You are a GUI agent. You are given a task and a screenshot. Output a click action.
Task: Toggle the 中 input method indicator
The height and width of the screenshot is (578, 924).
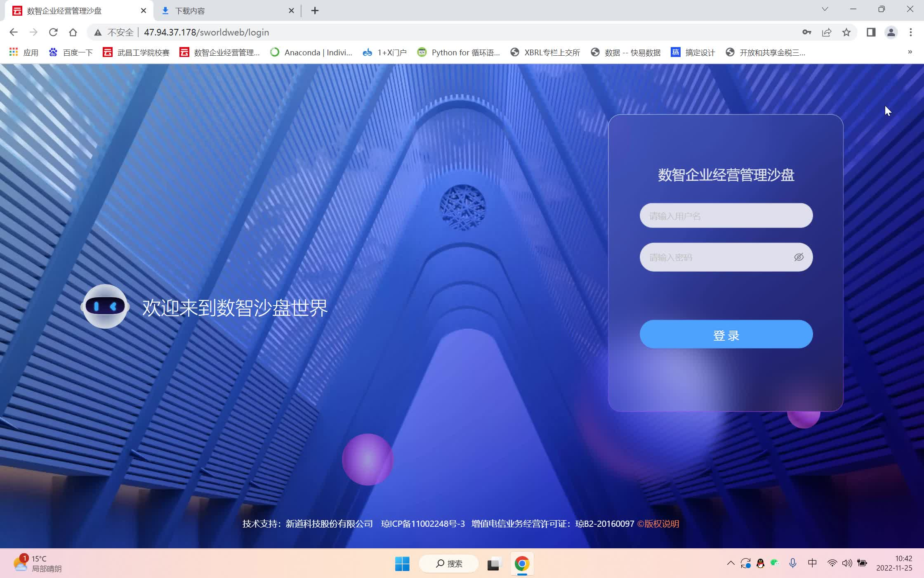click(812, 563)
